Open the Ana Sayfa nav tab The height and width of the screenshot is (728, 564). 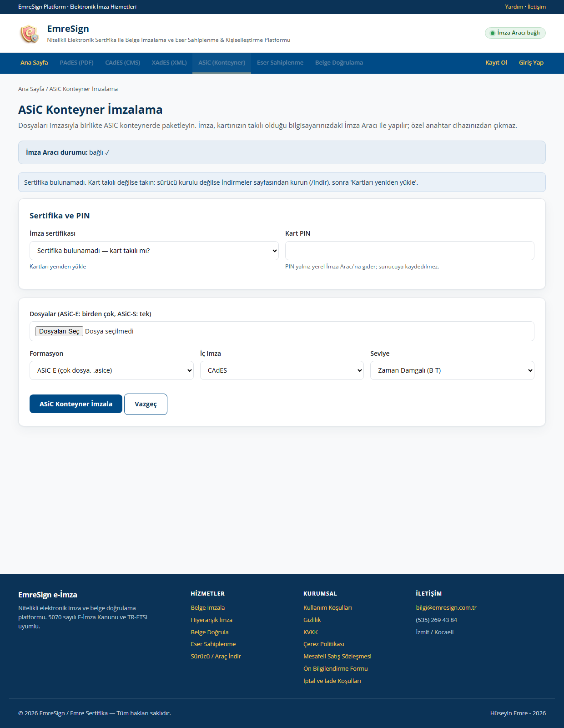(x=34, y=63)
